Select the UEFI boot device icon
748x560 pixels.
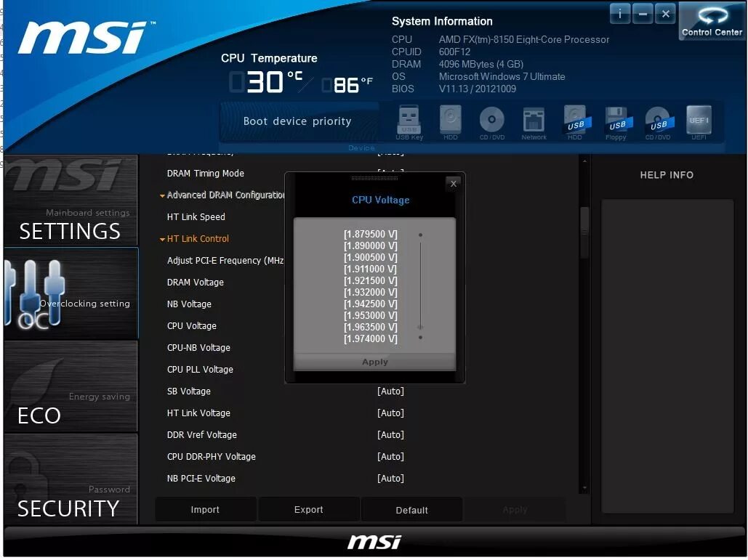[699, 122]
